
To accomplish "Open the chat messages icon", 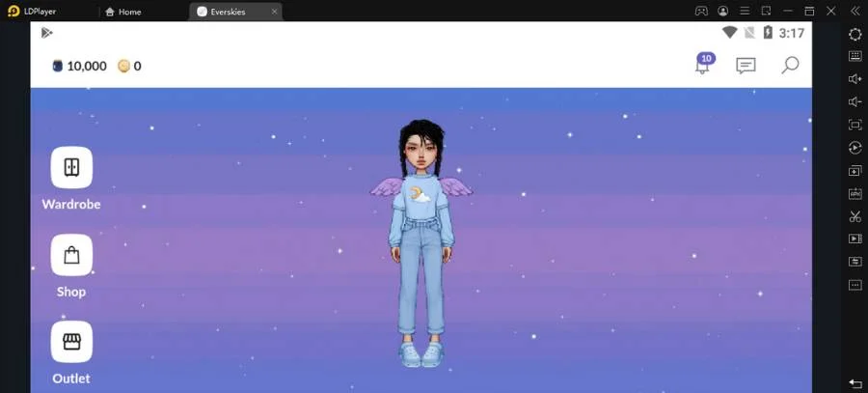I will 746,66.
